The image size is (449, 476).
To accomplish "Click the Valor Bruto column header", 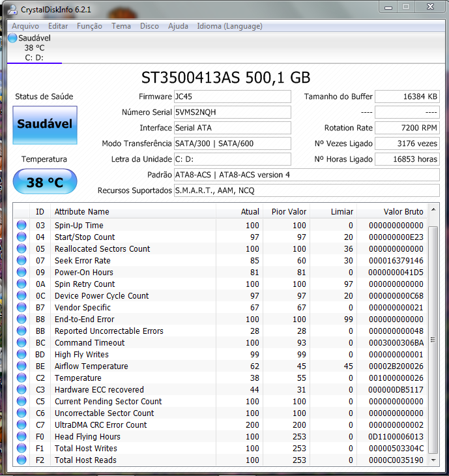I will pos(392,211).
